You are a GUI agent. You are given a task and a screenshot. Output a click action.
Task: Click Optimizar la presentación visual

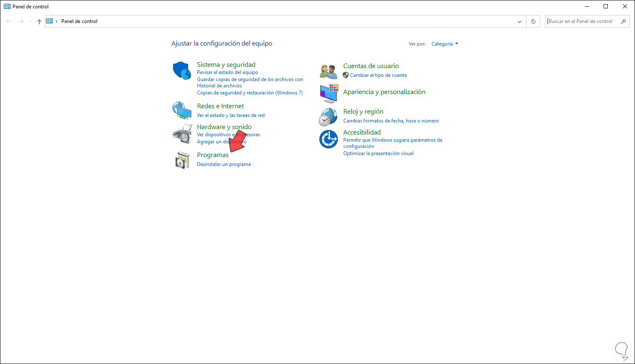pos(378,153)
